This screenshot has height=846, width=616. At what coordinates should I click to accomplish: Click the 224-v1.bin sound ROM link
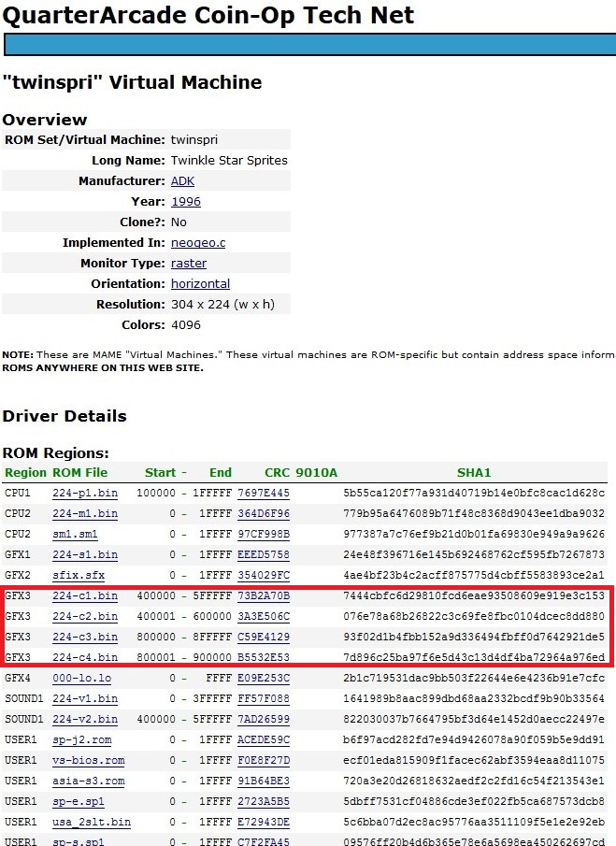point(85,698)
